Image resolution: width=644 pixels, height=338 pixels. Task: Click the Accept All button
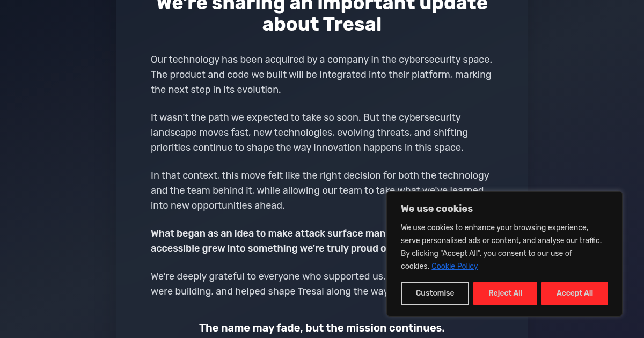tap(574, 293)
